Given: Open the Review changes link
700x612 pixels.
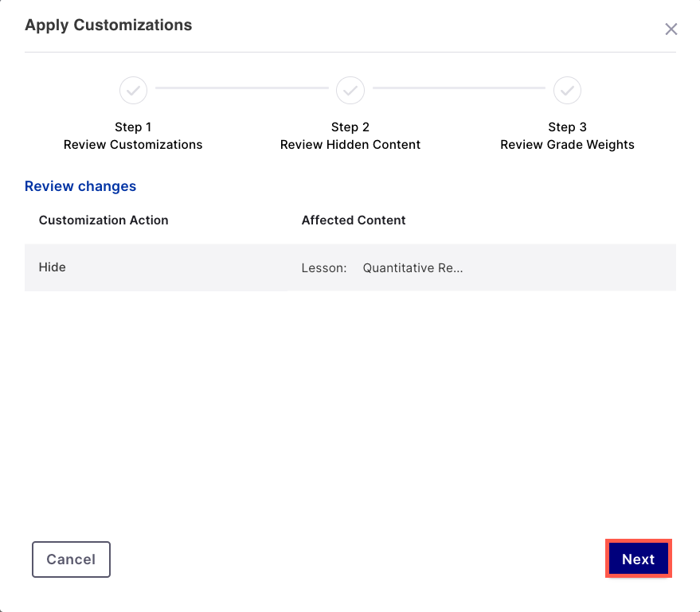Looking at the screenshot, I should [x=80, y=186].
